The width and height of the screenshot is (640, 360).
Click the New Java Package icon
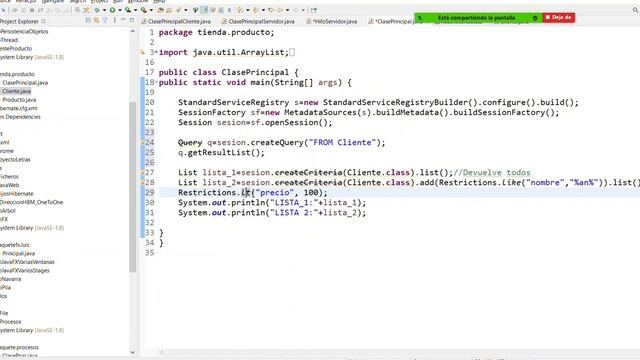tap(161, 10)
